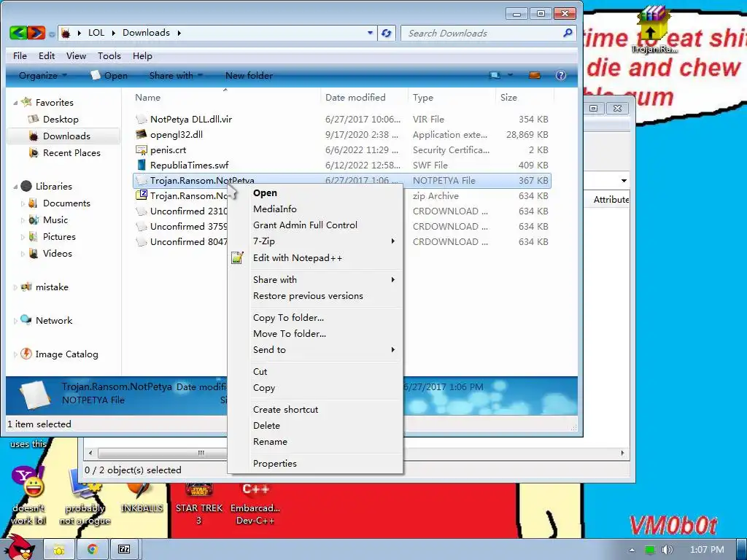747x560 pixels.
Task: Click the RepubliaTimes.swf file icon
Action: tap(141, 166)
